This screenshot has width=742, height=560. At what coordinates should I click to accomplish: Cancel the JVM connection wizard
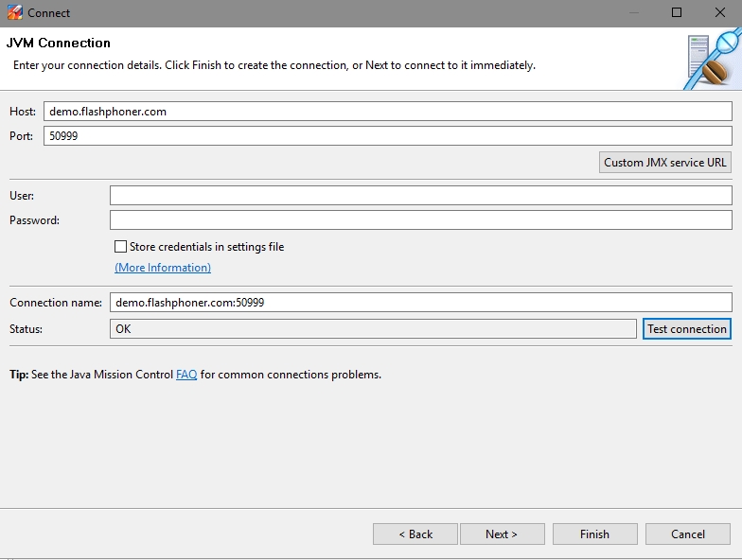[x=688, y=534]
